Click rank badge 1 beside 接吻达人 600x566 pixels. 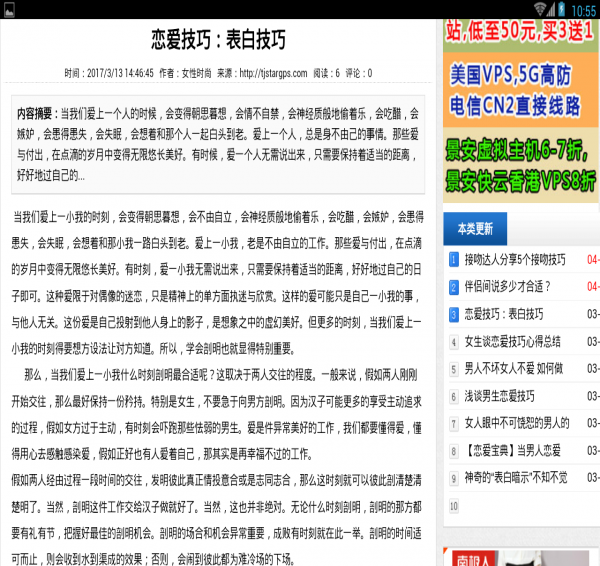(x=453, y=260)
